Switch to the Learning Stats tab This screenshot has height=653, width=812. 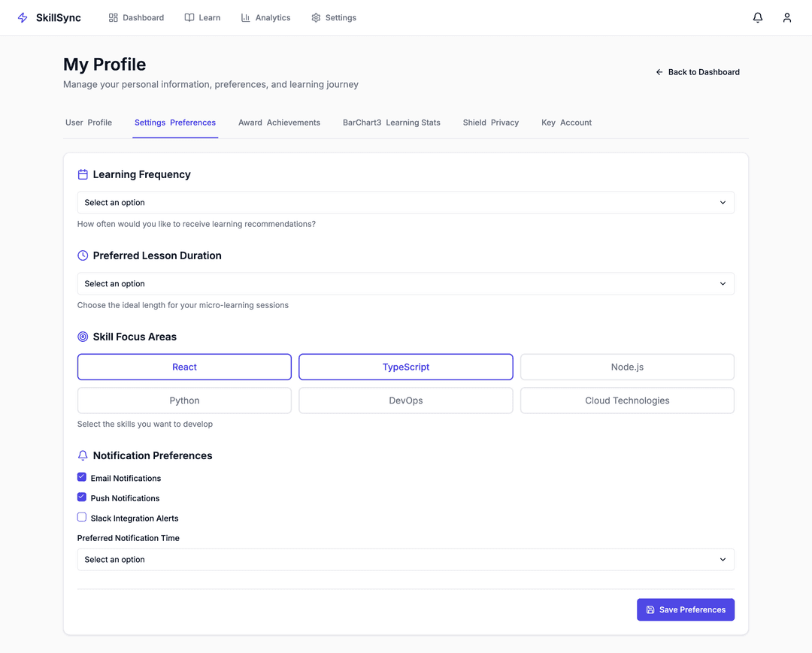tap(391, 122)
